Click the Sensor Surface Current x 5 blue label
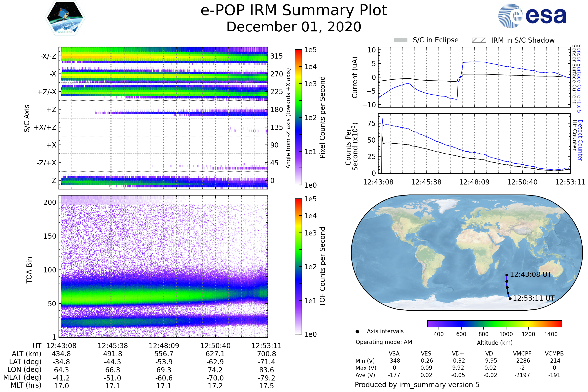The height and width of the screenshot is (392, 588). [x=579, y=78]
